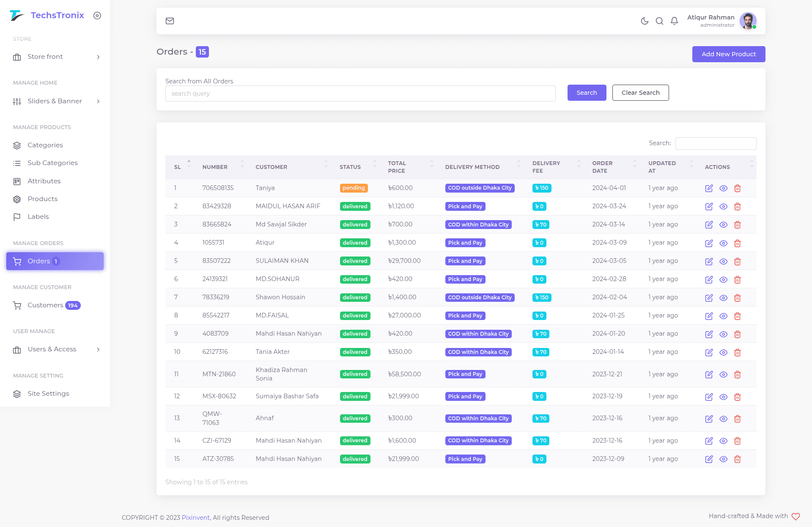The image size is (812, 527).
Task: View order 1055731 using eye icon
Action: click(723, 243)
